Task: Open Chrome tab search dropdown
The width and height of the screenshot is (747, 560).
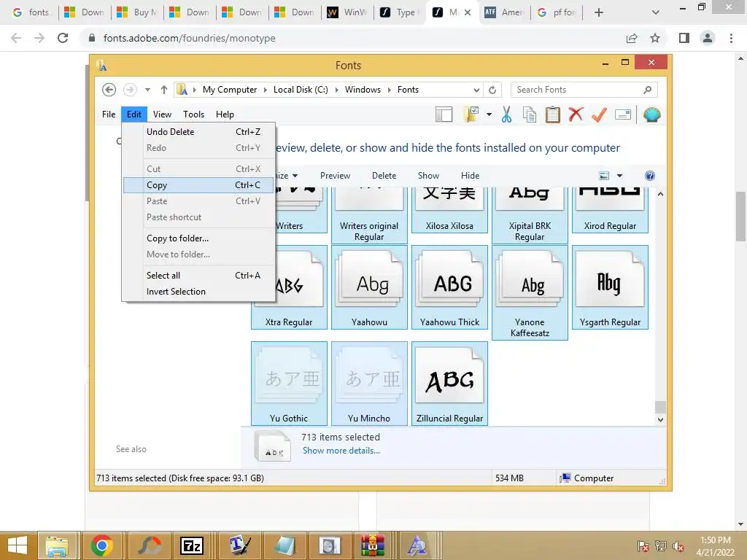Action: coord(656,12)
